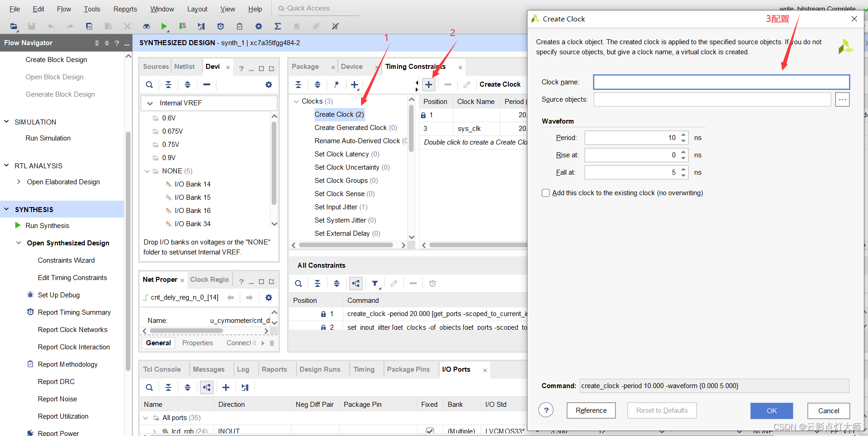Increase Period value with up arrow
The height and width of the screenshot is (436, 868).
coord(683,135)
